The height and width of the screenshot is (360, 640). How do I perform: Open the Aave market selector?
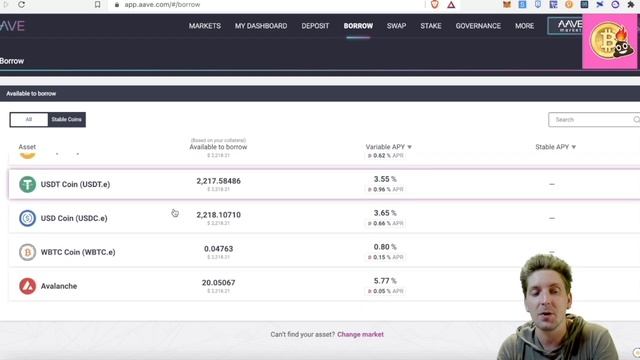pyautogui.click(x=565, y=26)
